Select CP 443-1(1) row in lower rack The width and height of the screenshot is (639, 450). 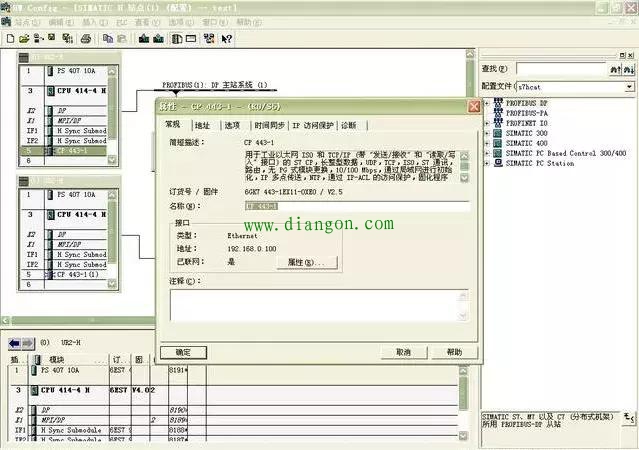coord(63,274)
